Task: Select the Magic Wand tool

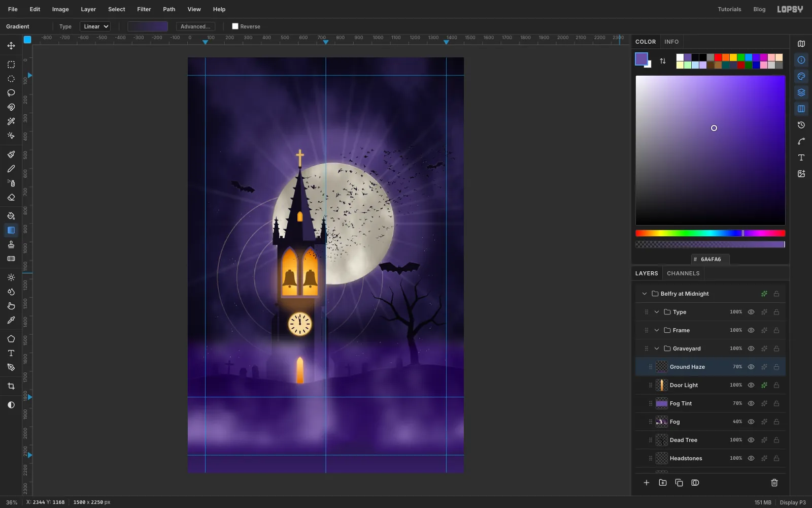Action: [x=11, y=121]
